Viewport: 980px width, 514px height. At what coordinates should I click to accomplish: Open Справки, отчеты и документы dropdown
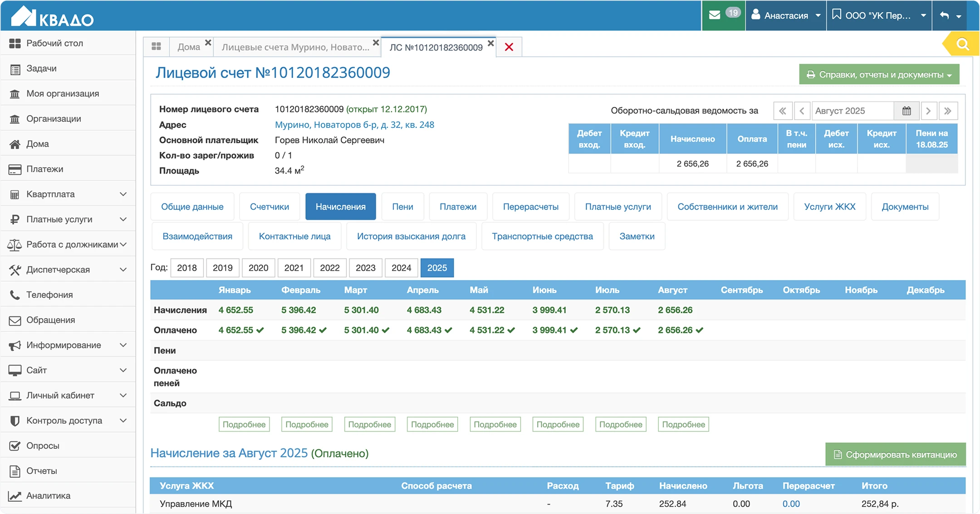(879, 74)
